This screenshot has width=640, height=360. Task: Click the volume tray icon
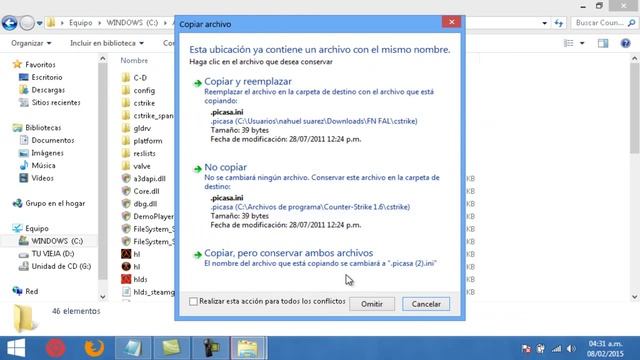click(571, 349)
